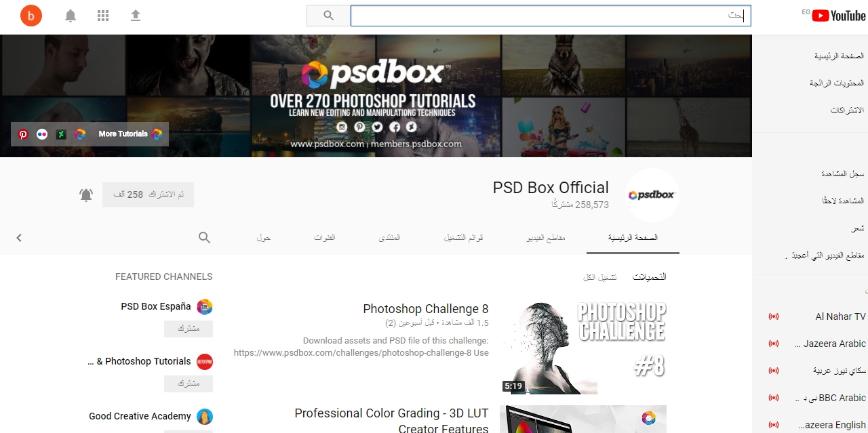Image resolution: width=868 pixels, height=433 pixels.
Task: Go to YouTube home via logo
Action: 839,16
